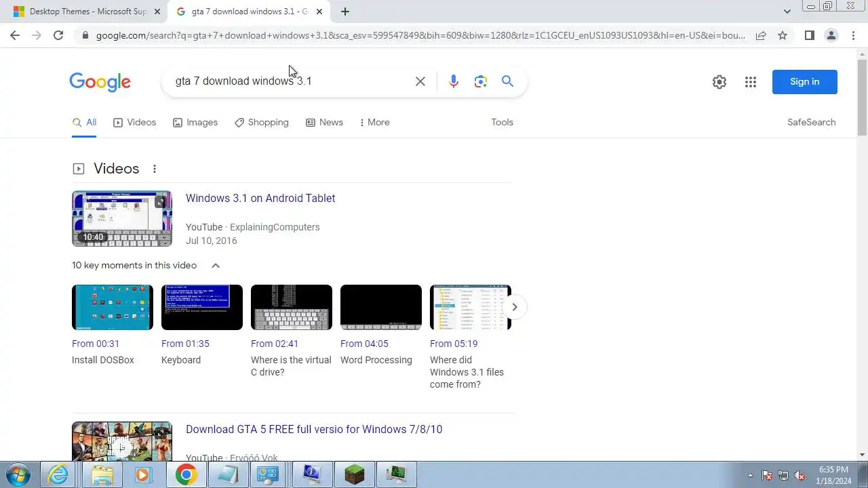This screenshot has height=488, width=868.
Task: Click the forward navigation arrow
Action: (37, 35)
